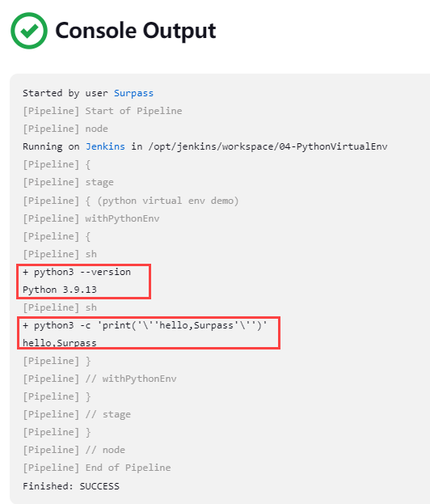The width and height of the screenshot is (430, 504).
Task: Click the 'Start of Pipeline' log line
Action: pos(102,111)
